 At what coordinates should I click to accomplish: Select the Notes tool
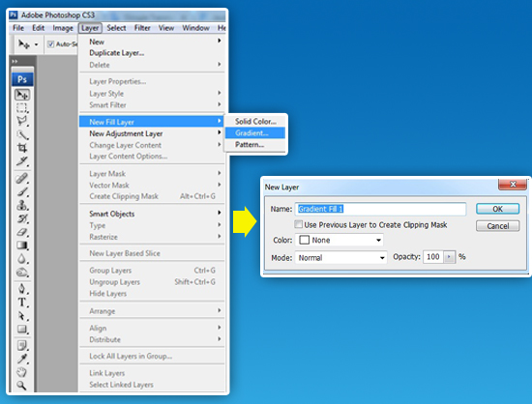[22, 346]
